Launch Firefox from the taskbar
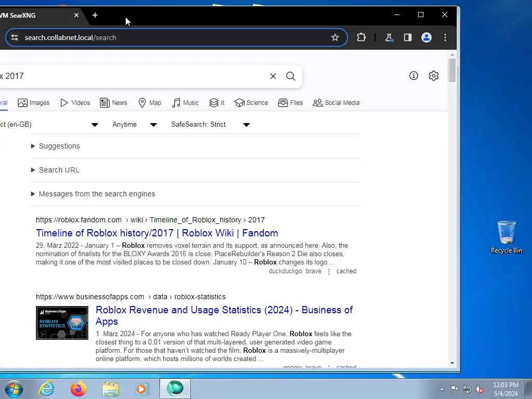This screenshot has height=399, width=532. point(78,389)
